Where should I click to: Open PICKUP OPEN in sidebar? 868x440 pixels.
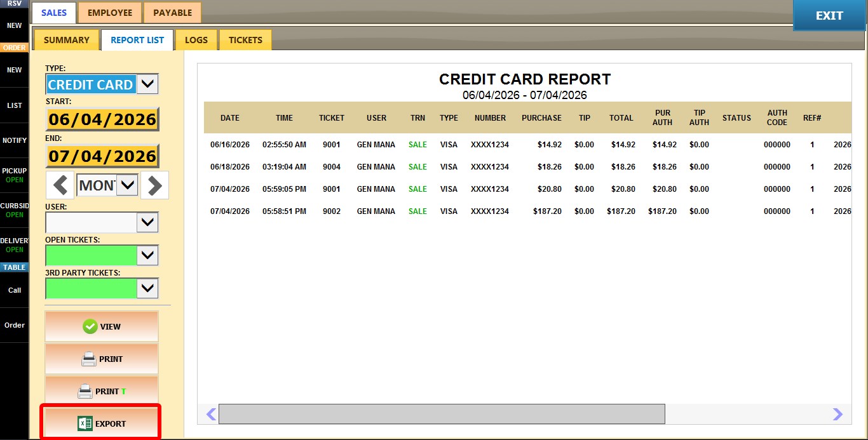14,175
